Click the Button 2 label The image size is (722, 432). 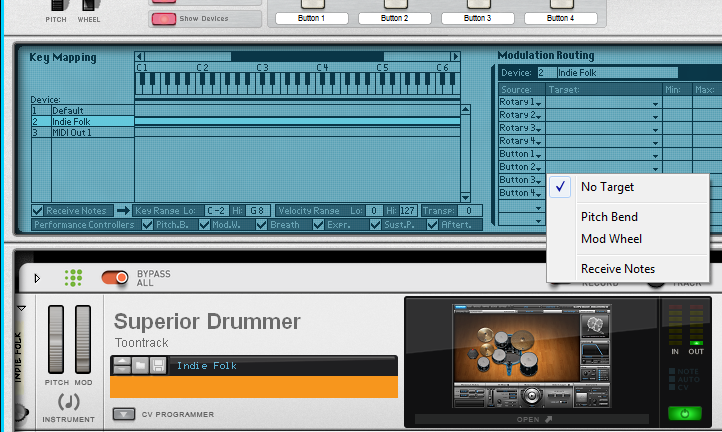tap(395, 18)
